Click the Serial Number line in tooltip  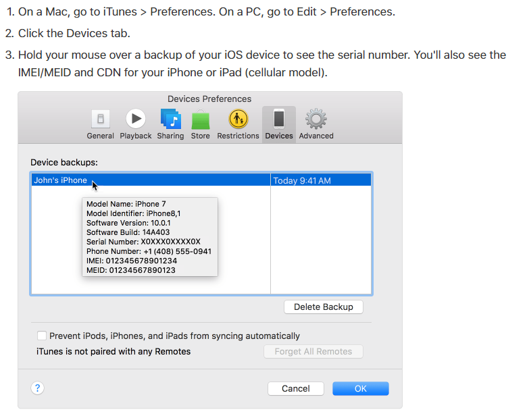143,242
